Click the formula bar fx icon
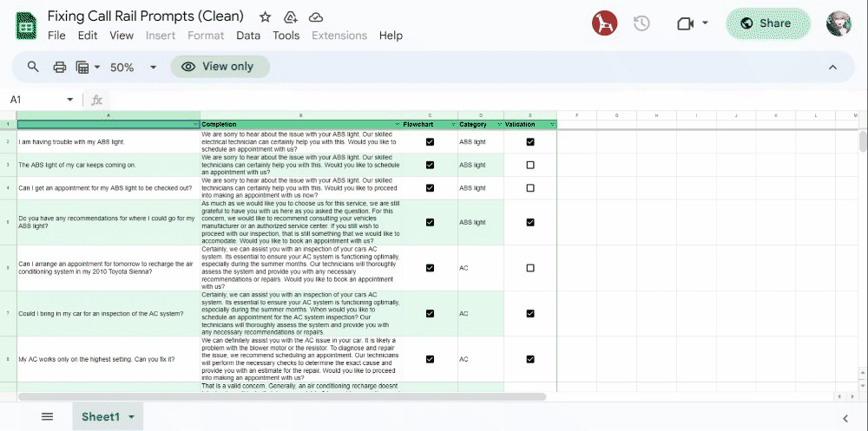 (x=97, y=100)
